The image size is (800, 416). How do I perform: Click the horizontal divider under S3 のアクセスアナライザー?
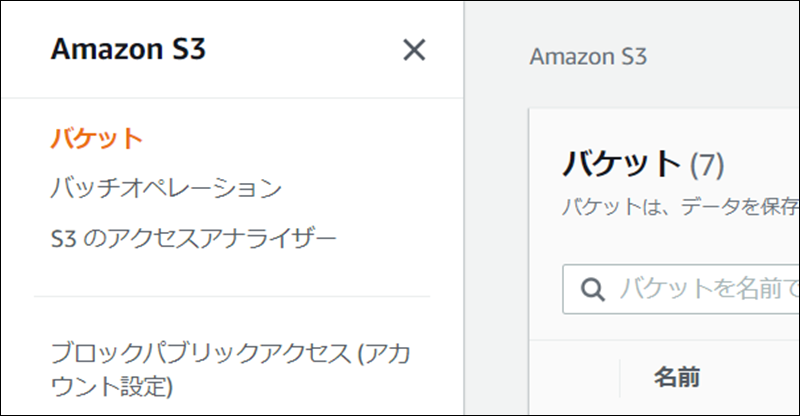pos(232,296)
